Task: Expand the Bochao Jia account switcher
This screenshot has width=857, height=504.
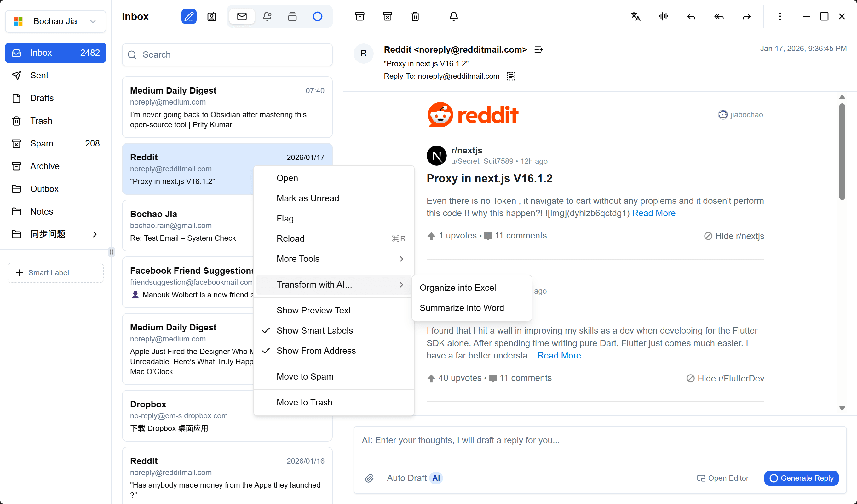Action: click(93, 21)
